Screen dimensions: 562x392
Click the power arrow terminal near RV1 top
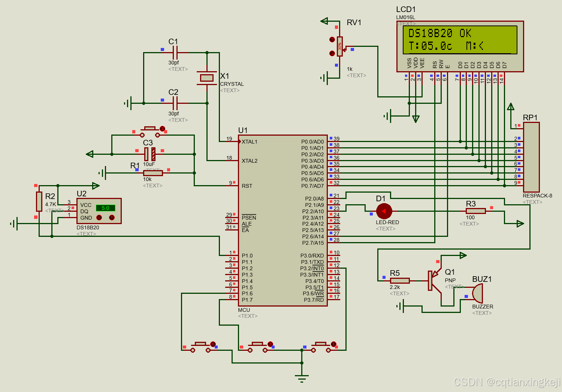pyautogui.click(x=324, y=21)
